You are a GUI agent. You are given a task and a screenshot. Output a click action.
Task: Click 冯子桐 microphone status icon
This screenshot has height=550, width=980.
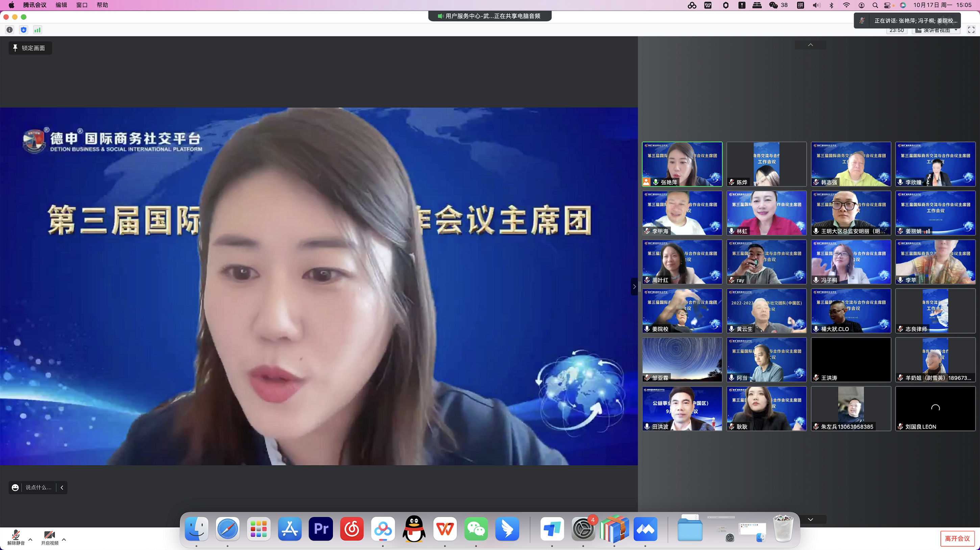[816, 280]
